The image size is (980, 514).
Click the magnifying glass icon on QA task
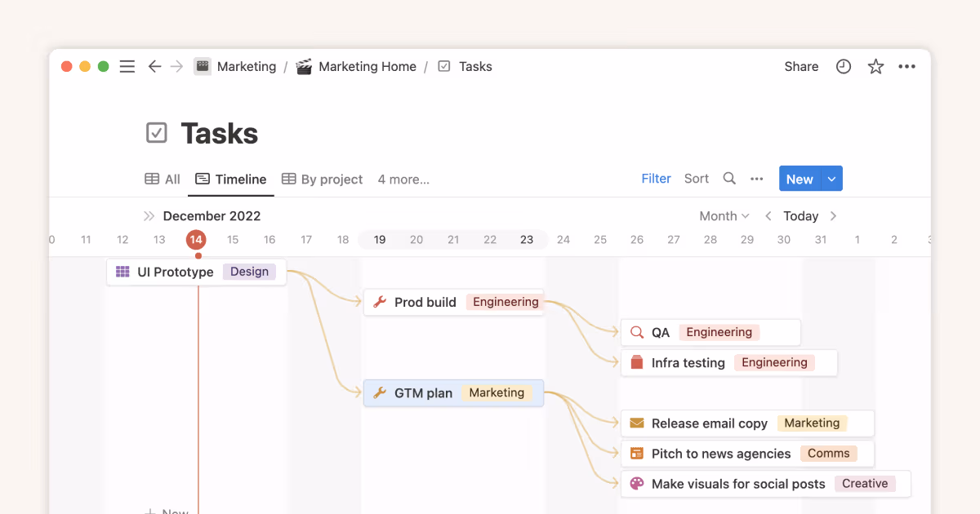636,332
